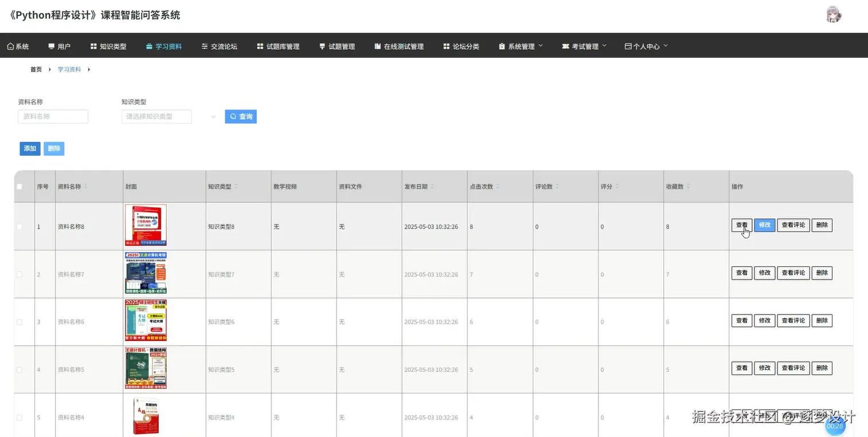Click the clipboard icon beside 系统管理
Screen dimensions: 868x437
coord(502,46)
